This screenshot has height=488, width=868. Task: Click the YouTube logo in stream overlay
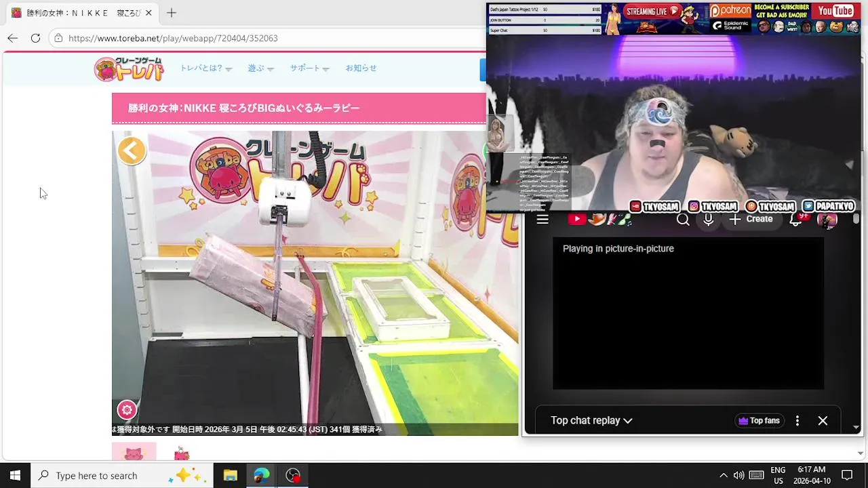[x=835, y=11]
